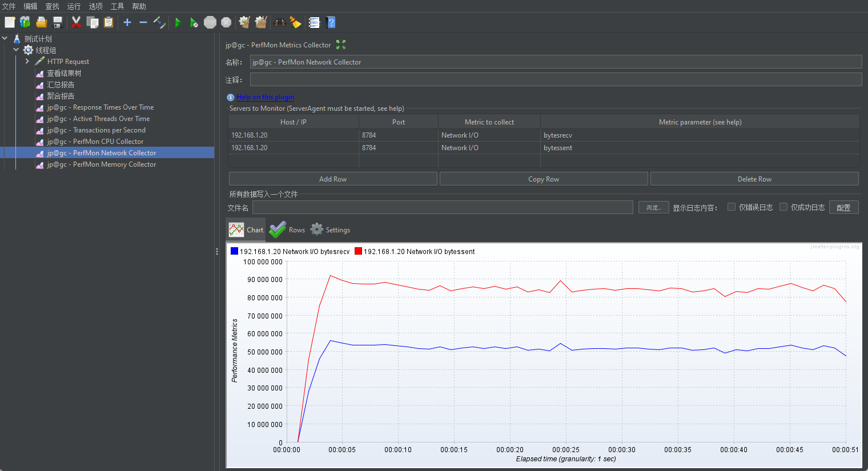Expand the HTTP Request node

pyautogui.click(x=27, y=61)
